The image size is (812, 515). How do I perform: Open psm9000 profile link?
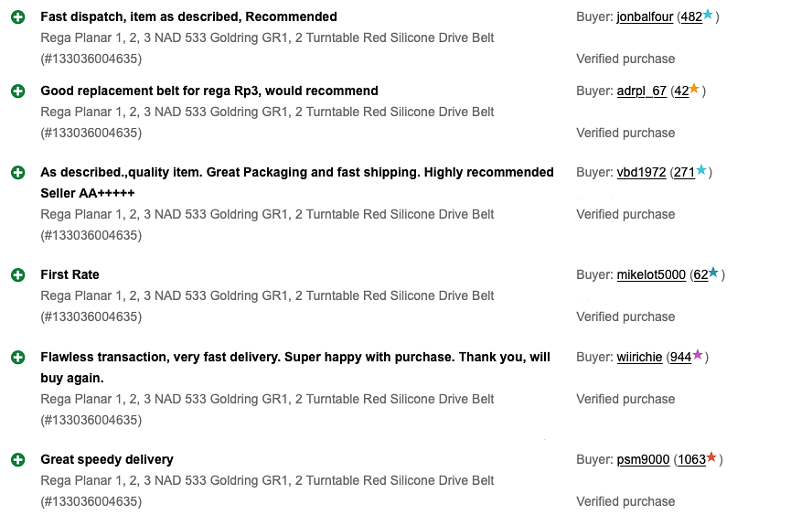643,460
